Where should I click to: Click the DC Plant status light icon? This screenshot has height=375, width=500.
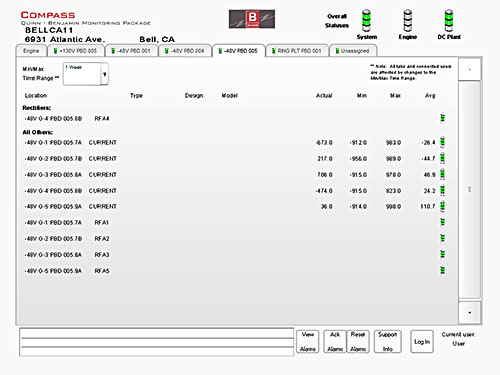[x=449, y=21]
